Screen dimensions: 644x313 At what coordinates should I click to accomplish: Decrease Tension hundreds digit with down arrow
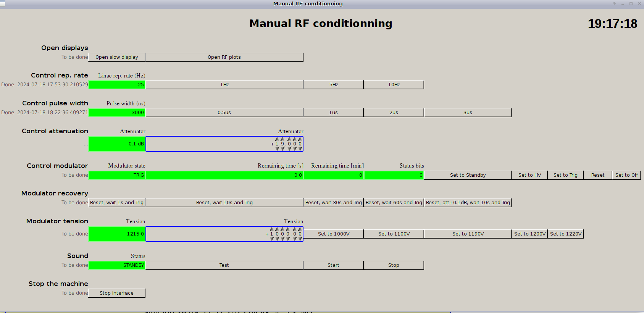277,239
